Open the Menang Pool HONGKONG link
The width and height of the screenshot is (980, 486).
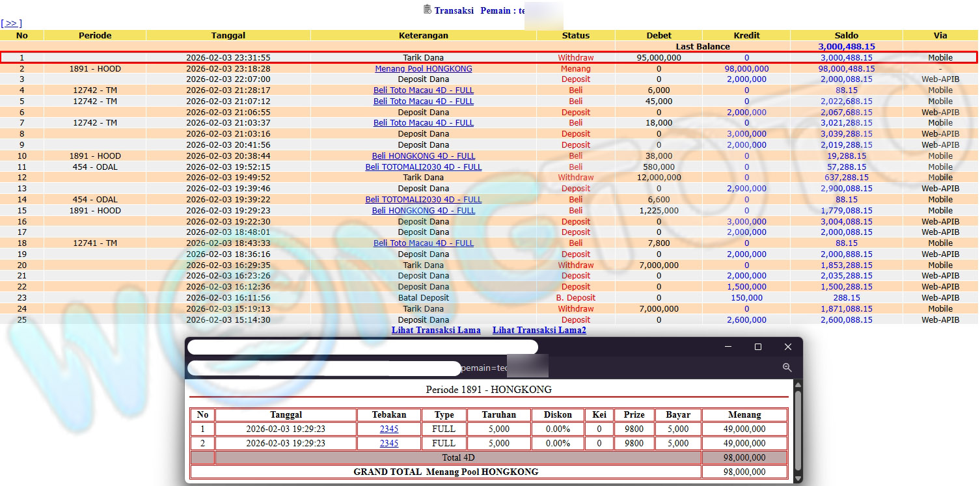(x=423, y=69)
